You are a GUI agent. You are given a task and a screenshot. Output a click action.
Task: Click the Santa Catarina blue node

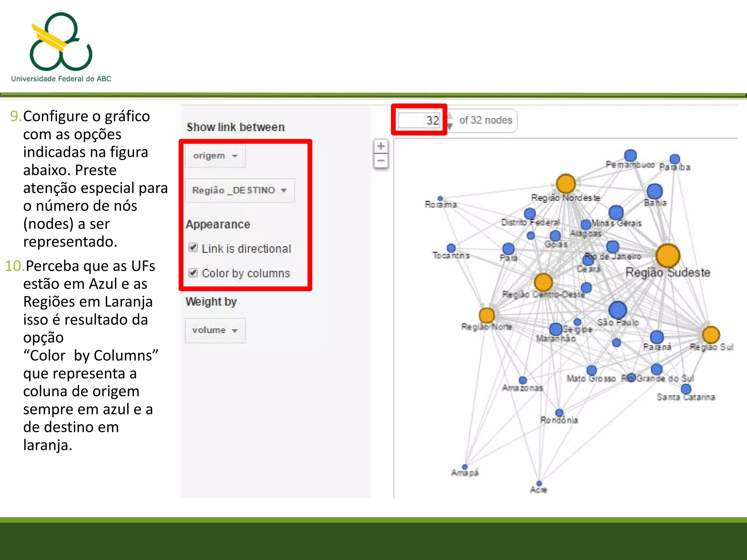pyautogui.click(x=686, y=389)
